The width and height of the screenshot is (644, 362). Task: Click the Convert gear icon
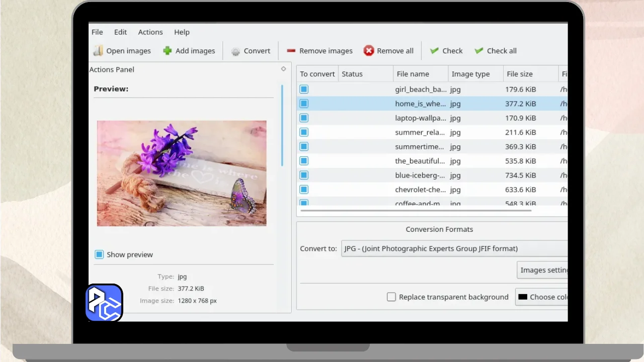pos(235,51)
